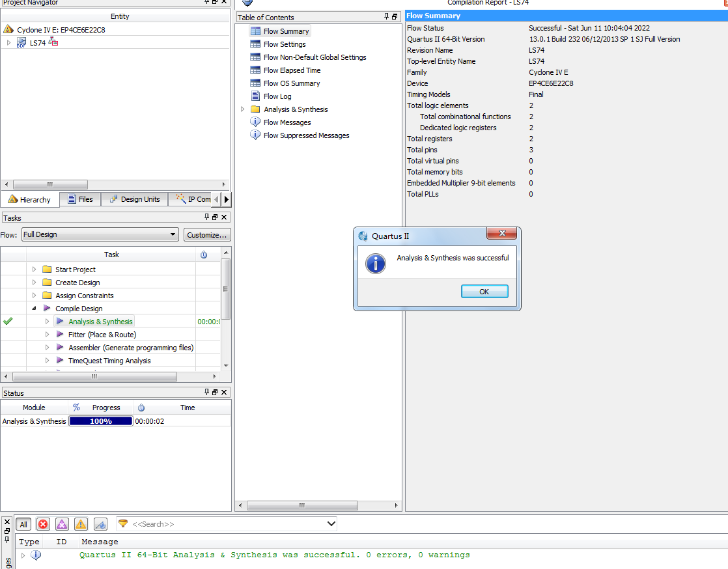Open Flow Suppressed Messages report

[307, 135]
